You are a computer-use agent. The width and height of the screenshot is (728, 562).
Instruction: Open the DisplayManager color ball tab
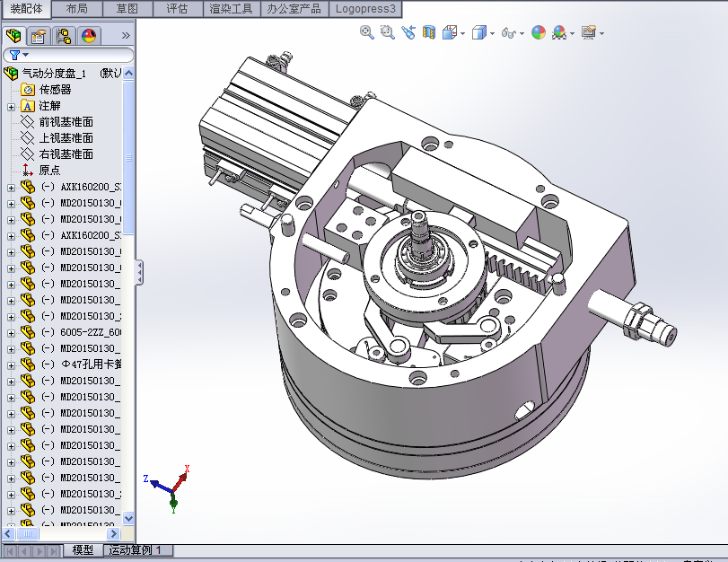click(x=88, y=36)
